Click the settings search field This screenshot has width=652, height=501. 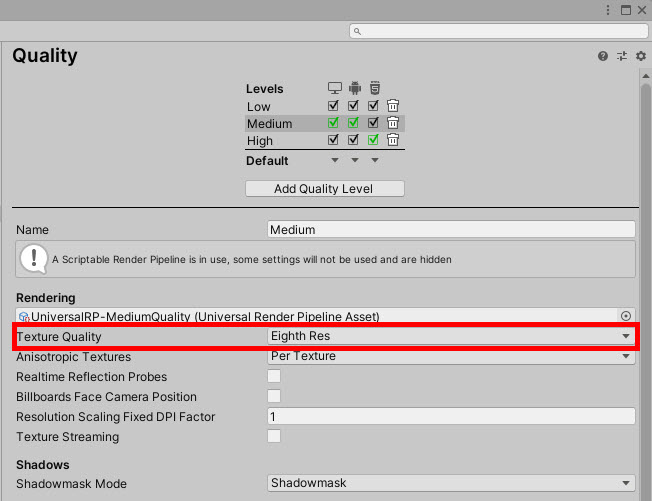pos(499,31)
